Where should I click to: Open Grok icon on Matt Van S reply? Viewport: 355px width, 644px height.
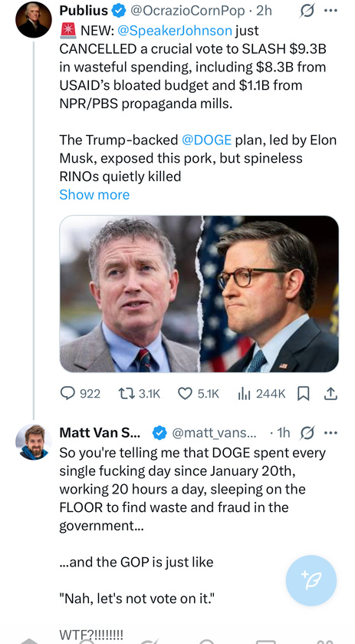click(x=306, y=432)
